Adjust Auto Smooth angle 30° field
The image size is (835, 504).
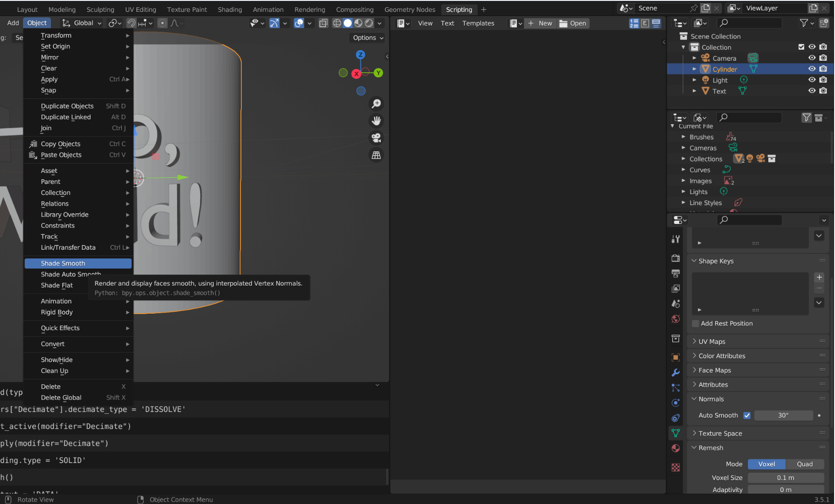pyautogui.click(x=784, y=415)
